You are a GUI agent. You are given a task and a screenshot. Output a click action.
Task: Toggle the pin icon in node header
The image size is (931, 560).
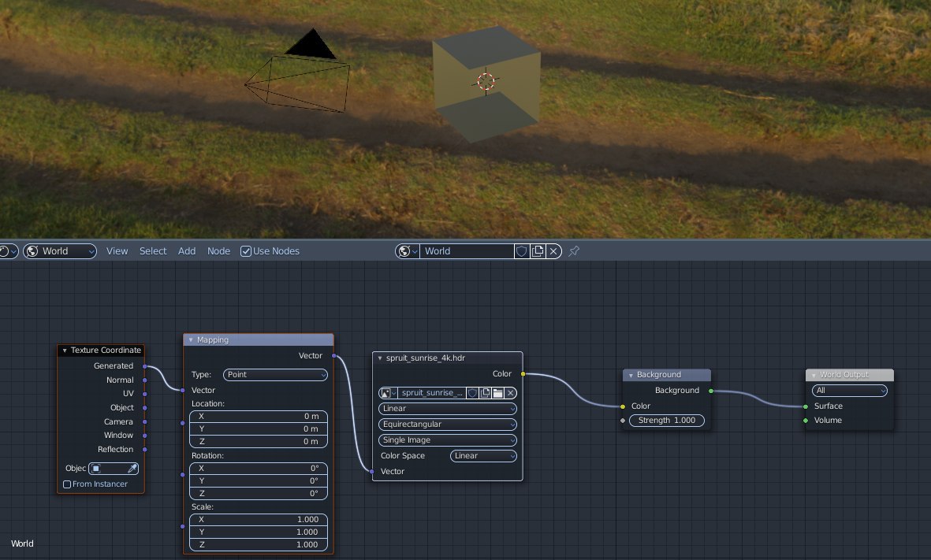pos(574,251)
